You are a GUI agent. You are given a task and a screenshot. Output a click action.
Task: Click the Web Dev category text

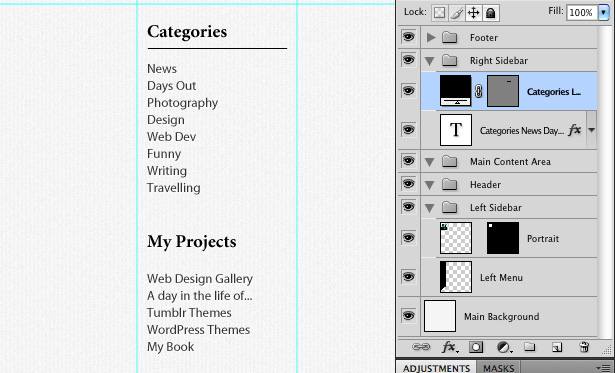point(171,136)
